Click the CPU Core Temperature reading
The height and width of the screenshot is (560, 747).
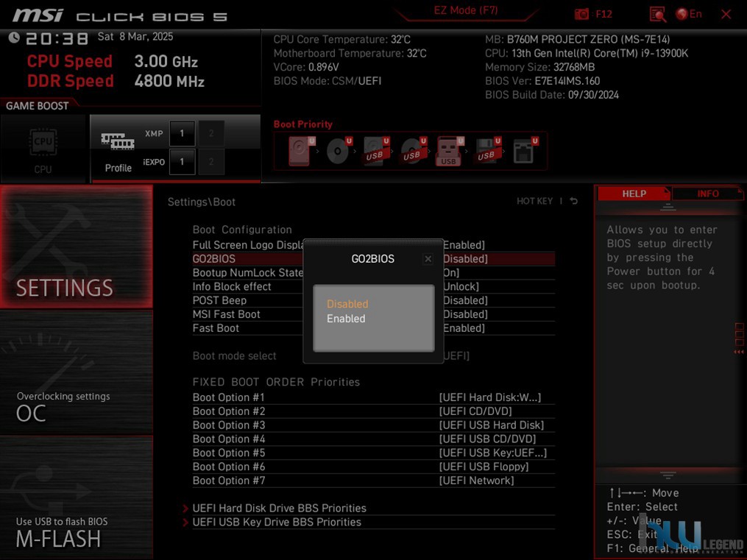click(341, 40)
